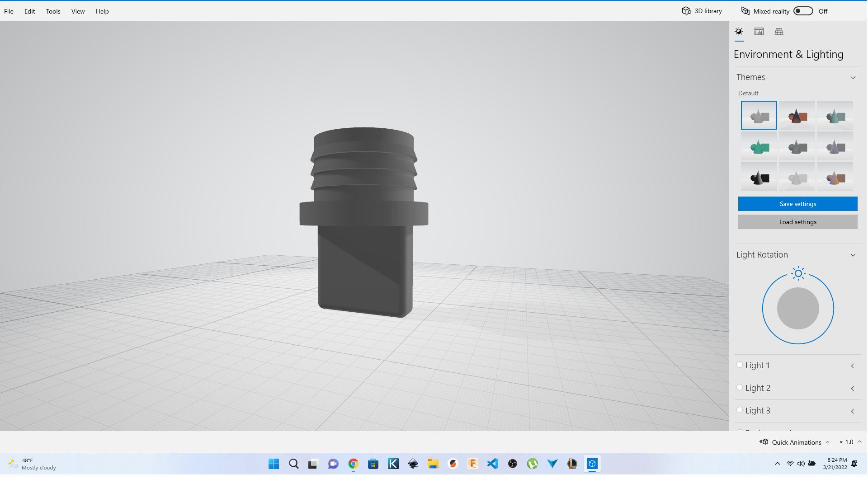The image size is (868, 488).
Task: Toggle Mixed reality switch on
Action: point(803,11)
